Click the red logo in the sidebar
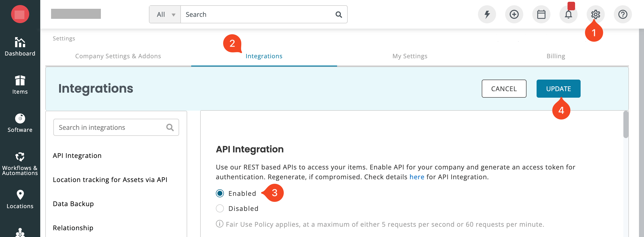Screen dimensions: 644x237 point(20,14)
